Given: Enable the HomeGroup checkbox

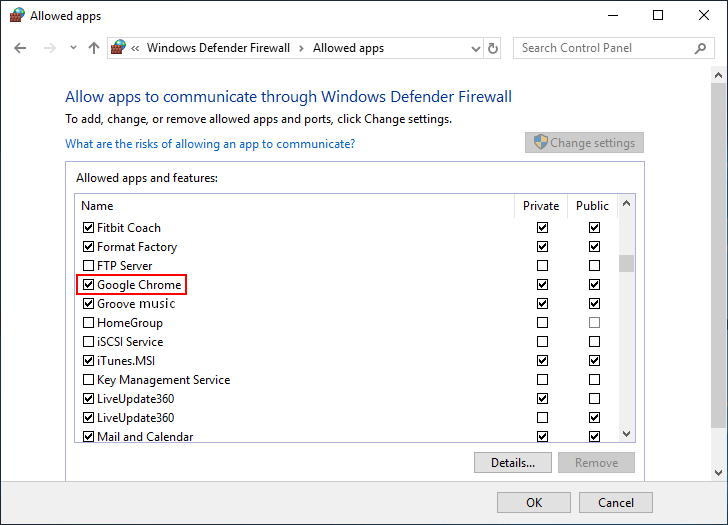Looking at the screenshot, I should pyautogui.click(x=88, y=323).
